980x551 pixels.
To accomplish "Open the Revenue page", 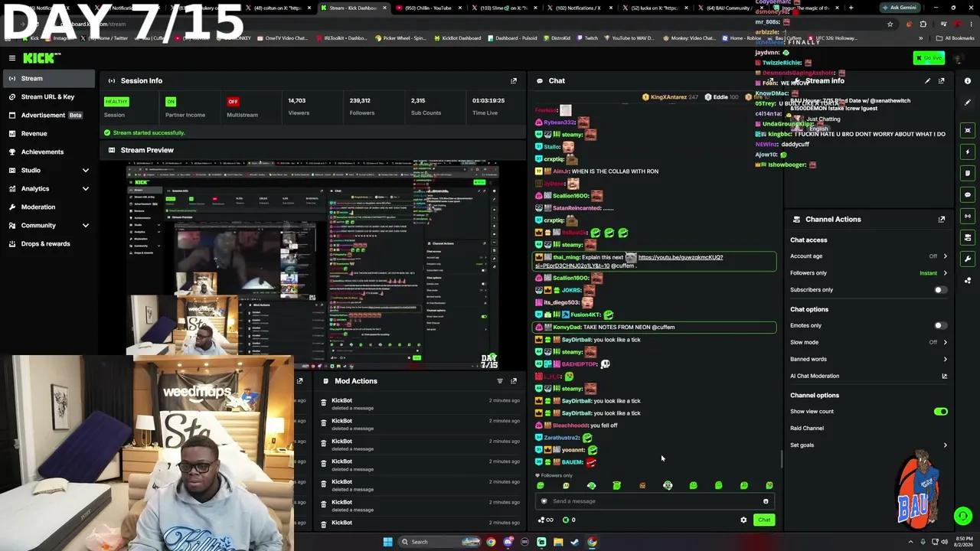I will pos(49,134).
